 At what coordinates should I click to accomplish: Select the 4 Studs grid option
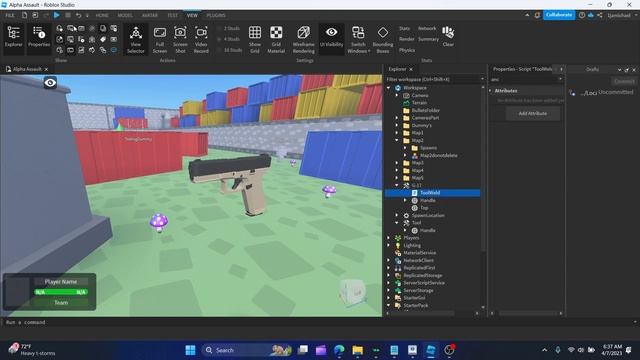click(x=229, y=39)
